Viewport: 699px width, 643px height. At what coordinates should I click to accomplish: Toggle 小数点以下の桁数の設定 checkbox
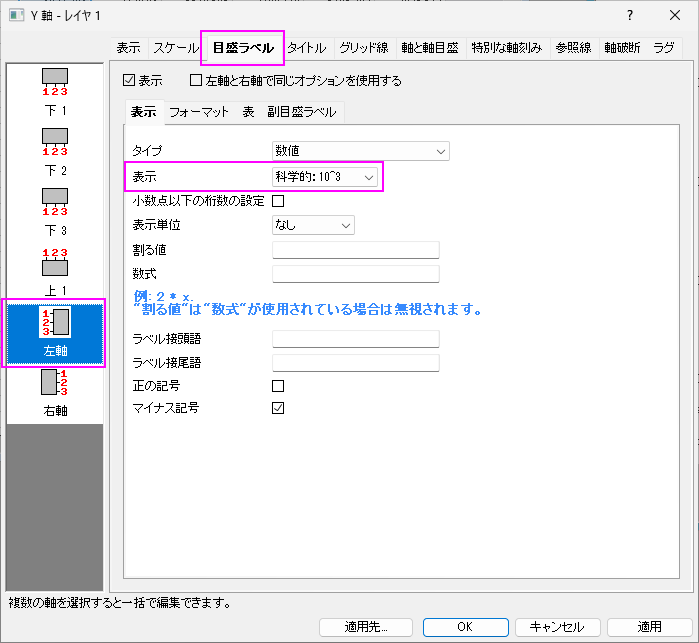click(278, 201)
